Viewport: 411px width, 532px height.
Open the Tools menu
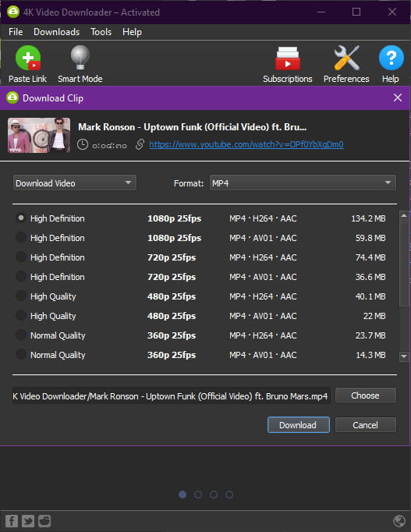[101, 32]
